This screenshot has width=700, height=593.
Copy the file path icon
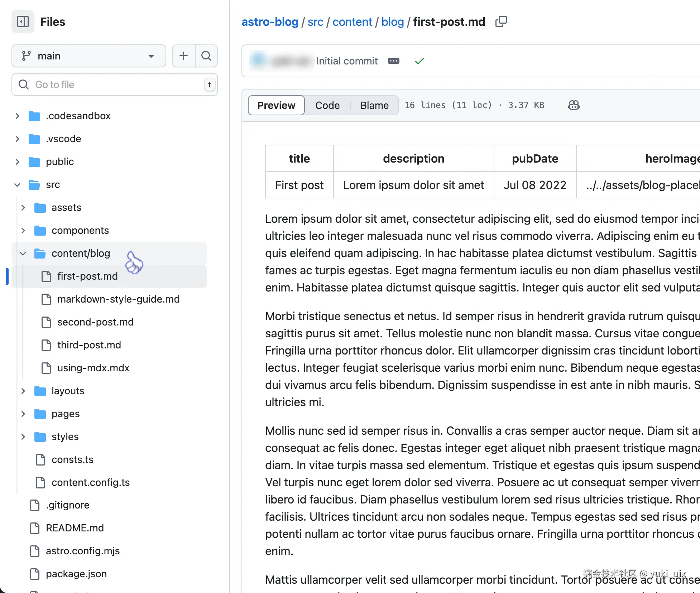click(501, 21)
